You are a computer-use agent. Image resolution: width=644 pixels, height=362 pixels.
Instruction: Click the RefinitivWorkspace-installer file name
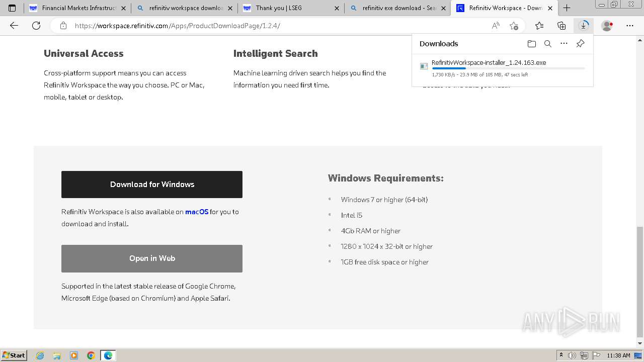(x=489, y=63)
